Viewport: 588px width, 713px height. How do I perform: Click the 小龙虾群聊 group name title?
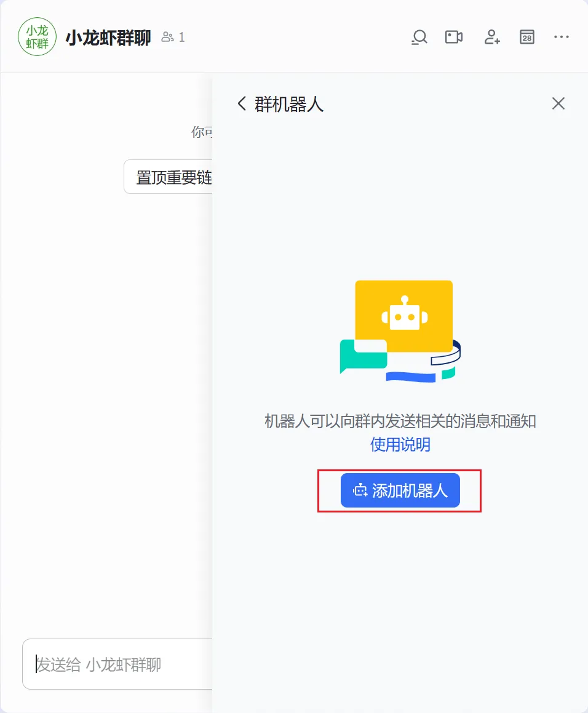coord(108,38)
